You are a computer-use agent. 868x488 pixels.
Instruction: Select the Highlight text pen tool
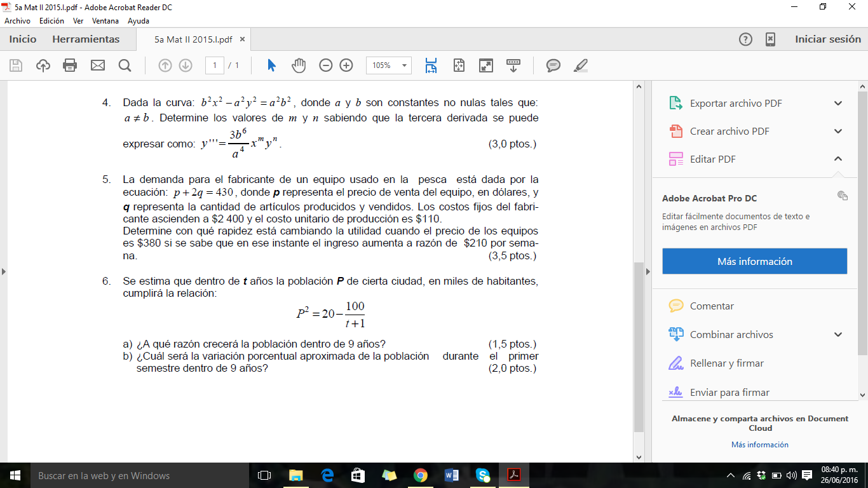click(x=580, y=65)
